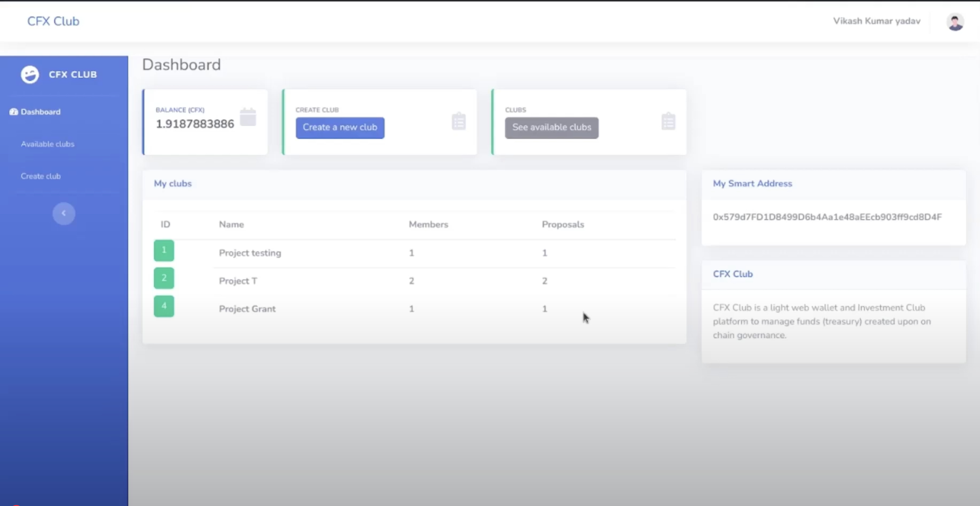This screenshot has height=506, width=980.
Task: Click the CFX CLUB sidebar brand text
Action: click(73, 74)
